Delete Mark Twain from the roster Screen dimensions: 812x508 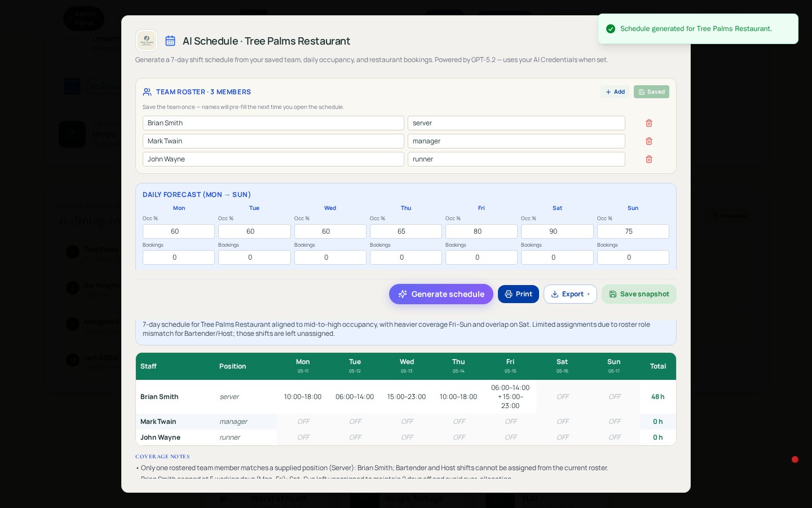(649, 141)
